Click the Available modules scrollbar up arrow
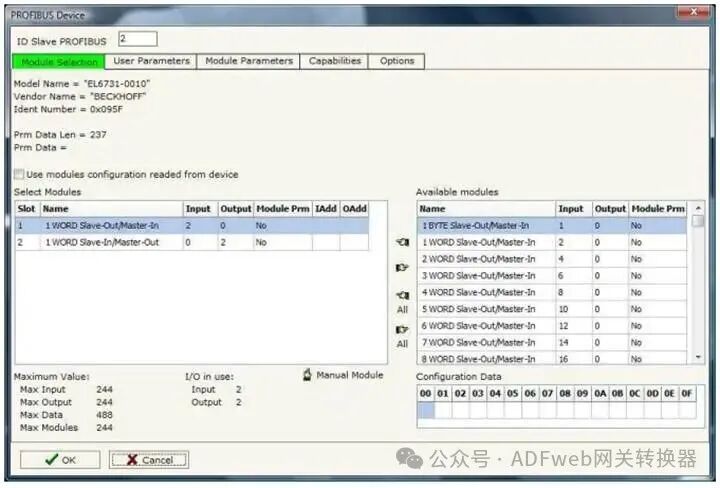 tap(698, 208)
